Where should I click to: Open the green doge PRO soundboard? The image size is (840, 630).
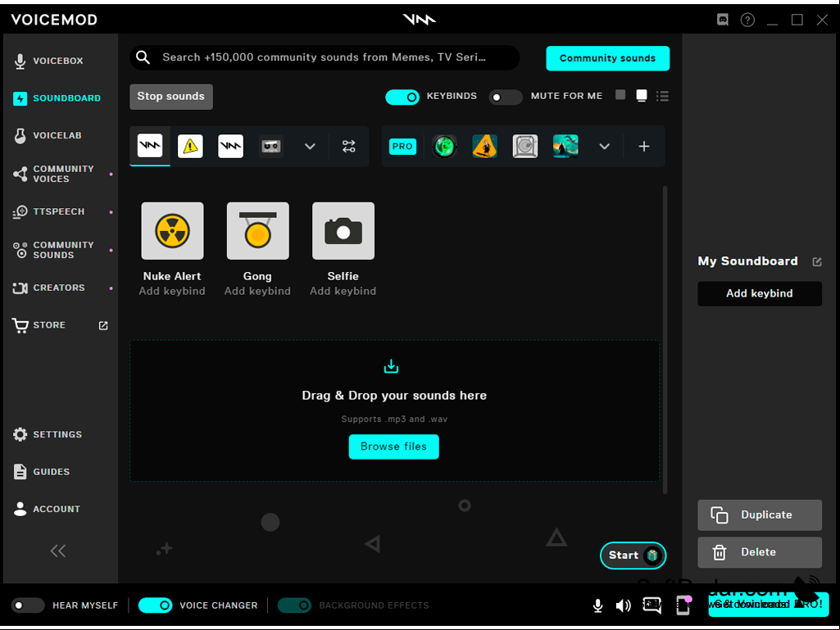pos(444,146)
